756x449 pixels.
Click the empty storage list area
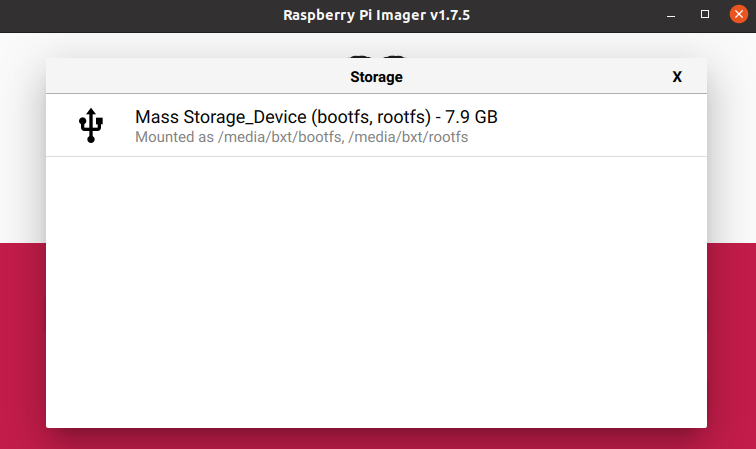pos(376,292)
